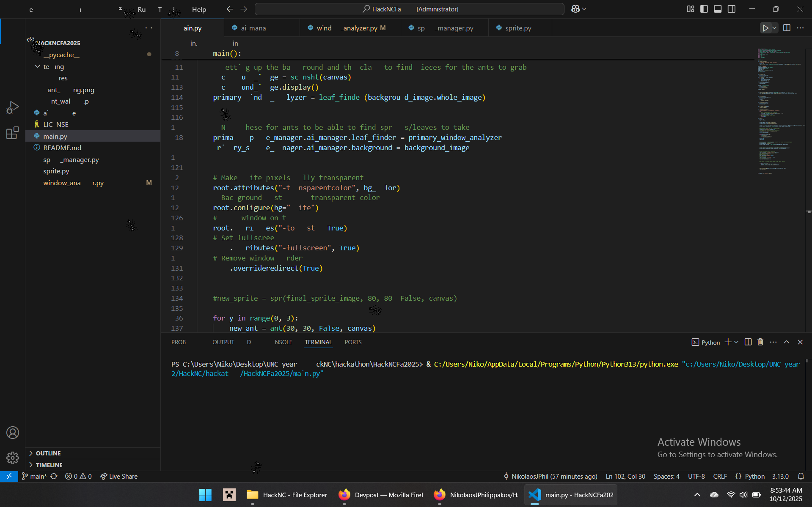
Task: Switch to the PORTS panel tab
Action: [353, 342]
